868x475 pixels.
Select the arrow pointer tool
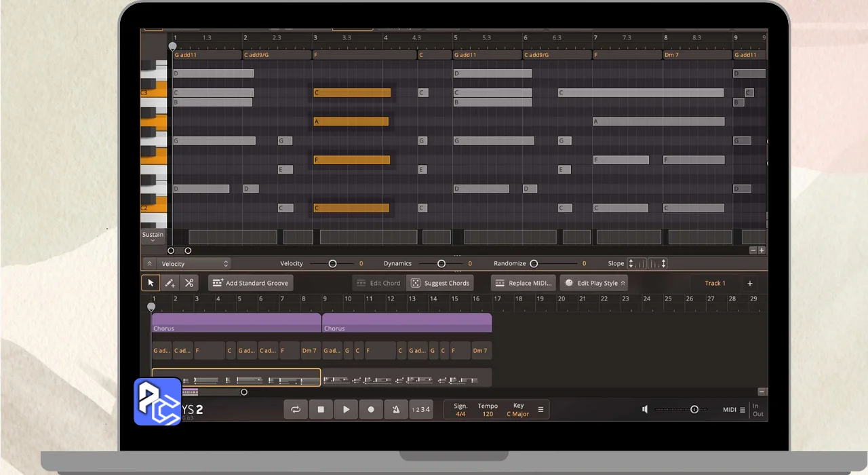coord(151,283)
